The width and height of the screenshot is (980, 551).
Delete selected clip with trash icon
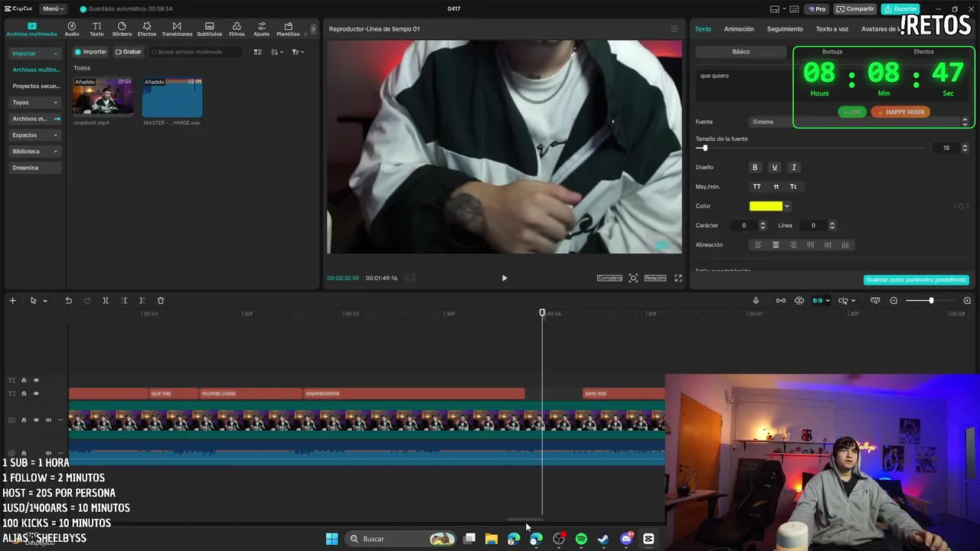point(161,301)
